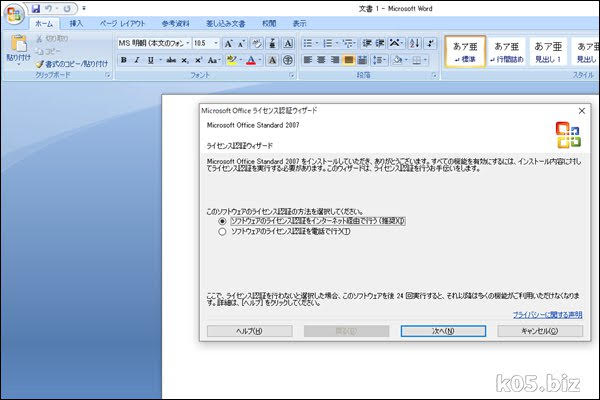Open the privacy statement link
The width and height of the screenshot is (600, 400).
547,315
